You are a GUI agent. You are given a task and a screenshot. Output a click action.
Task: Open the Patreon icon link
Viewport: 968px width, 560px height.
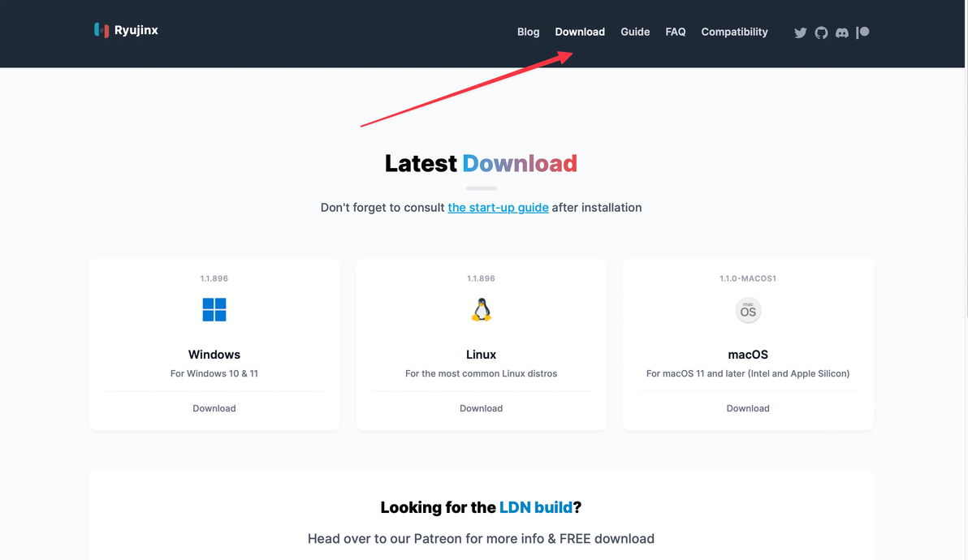click(862, 32)
